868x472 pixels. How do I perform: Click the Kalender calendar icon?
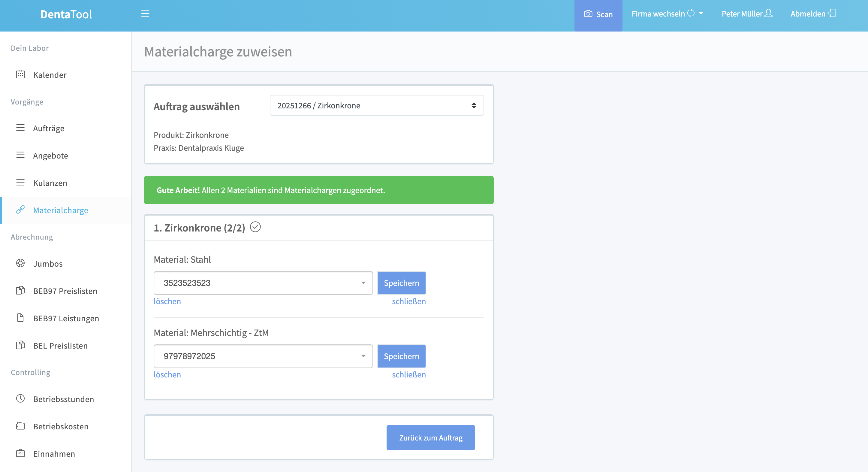tap(20, 74)
